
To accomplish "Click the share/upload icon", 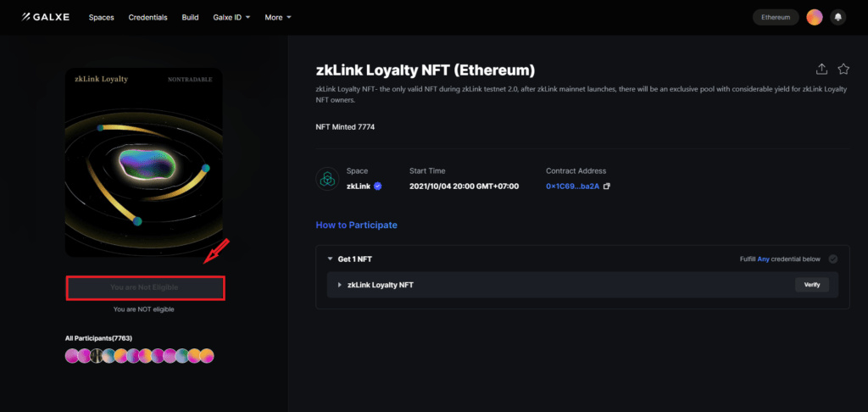I will coord(821,70).
